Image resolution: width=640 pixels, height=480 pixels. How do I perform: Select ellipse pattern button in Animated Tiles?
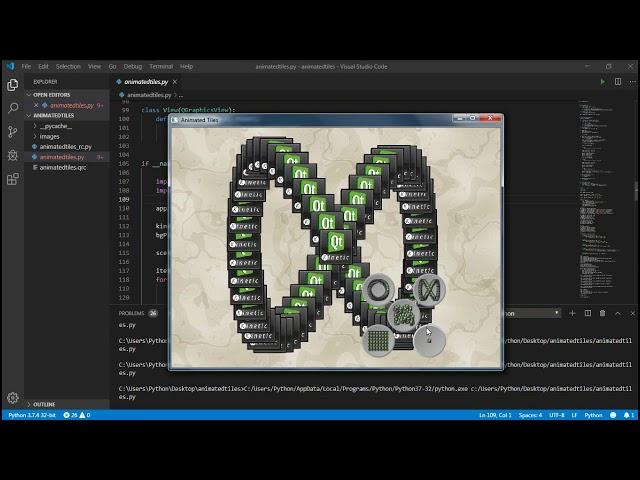tap(378, 289)
